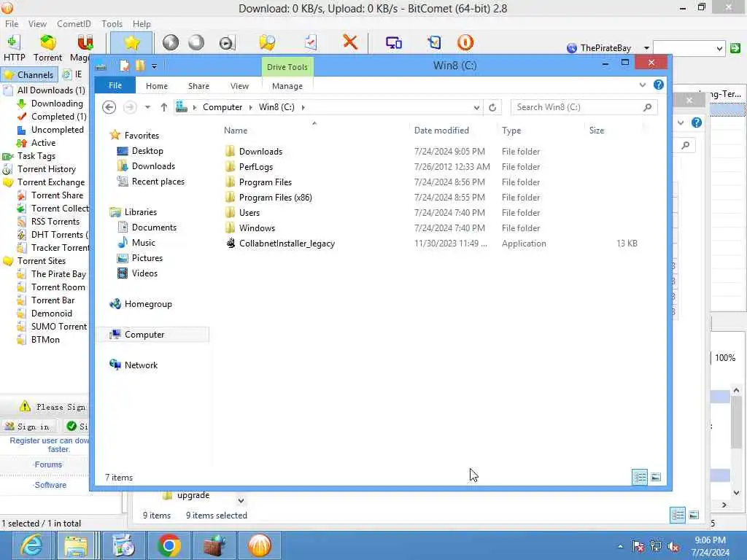The image size is (747, 560).
Task: Click Sign in button in BitComet
Action: coord(28,427)
